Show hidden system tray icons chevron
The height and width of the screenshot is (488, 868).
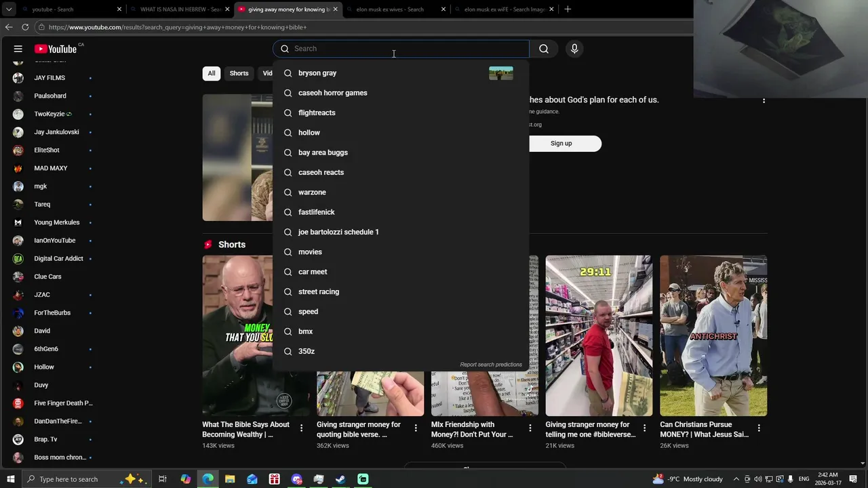click(x=736, y=479)
